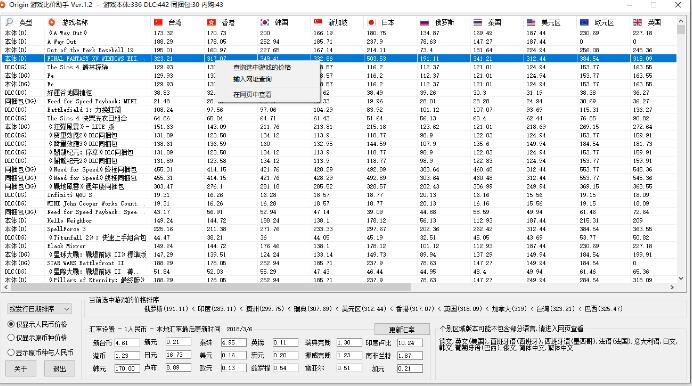Select the middle currency display radio option
The height and width of the screenshot is (386, 692).
[38, 338]
